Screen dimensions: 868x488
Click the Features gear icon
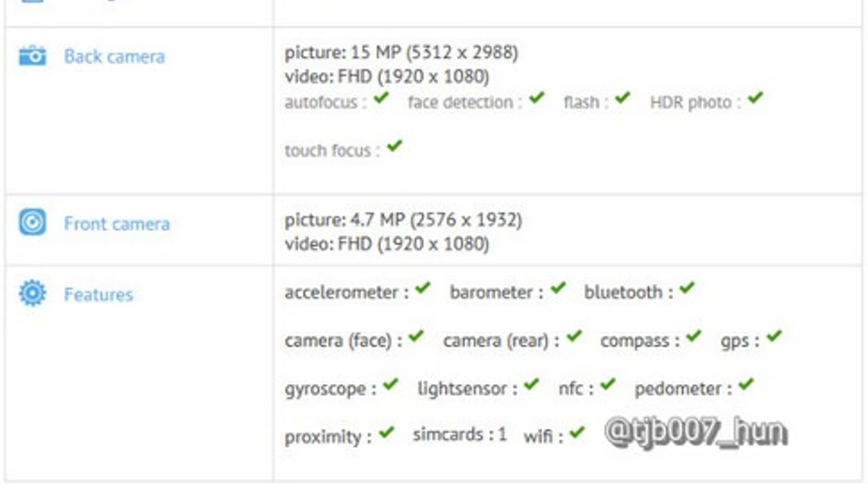click(33, 293)
